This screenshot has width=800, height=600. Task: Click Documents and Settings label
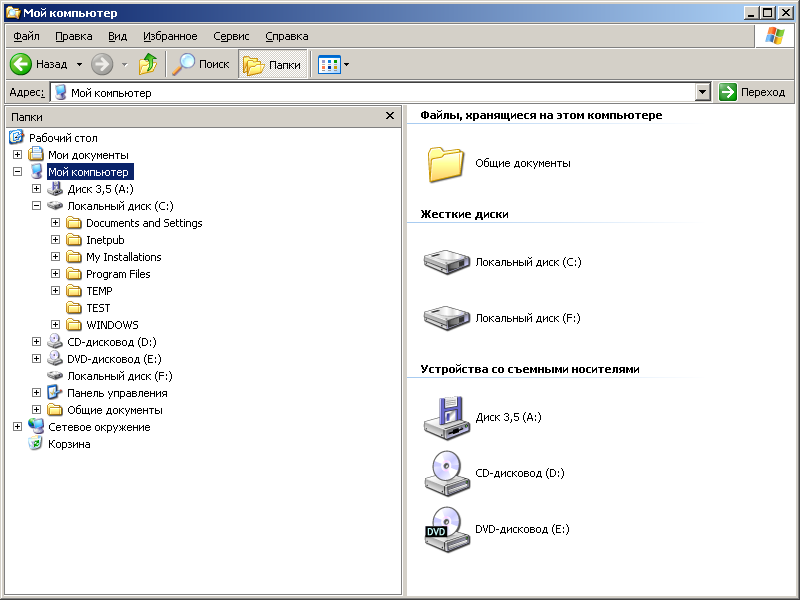click(x=144, y=223)
